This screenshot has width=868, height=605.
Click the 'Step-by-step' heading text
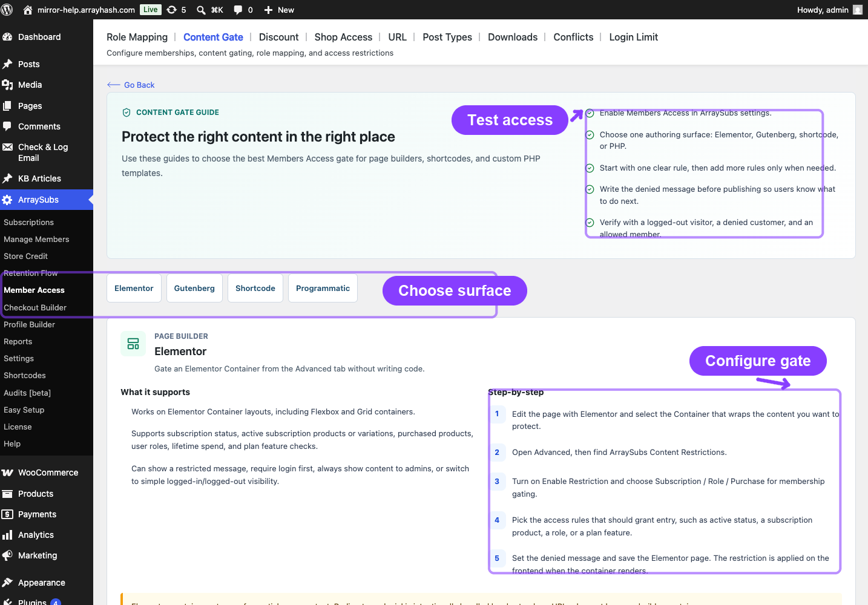tap(516, 392)
